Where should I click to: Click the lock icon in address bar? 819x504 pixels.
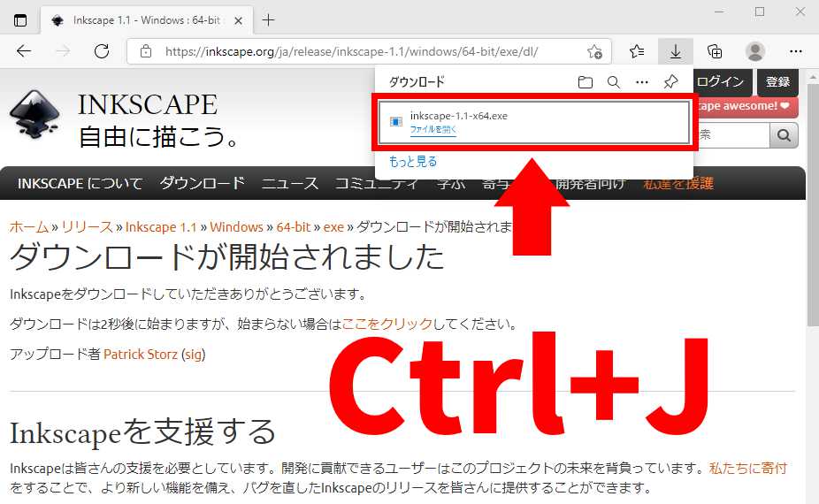click(146, 51)
